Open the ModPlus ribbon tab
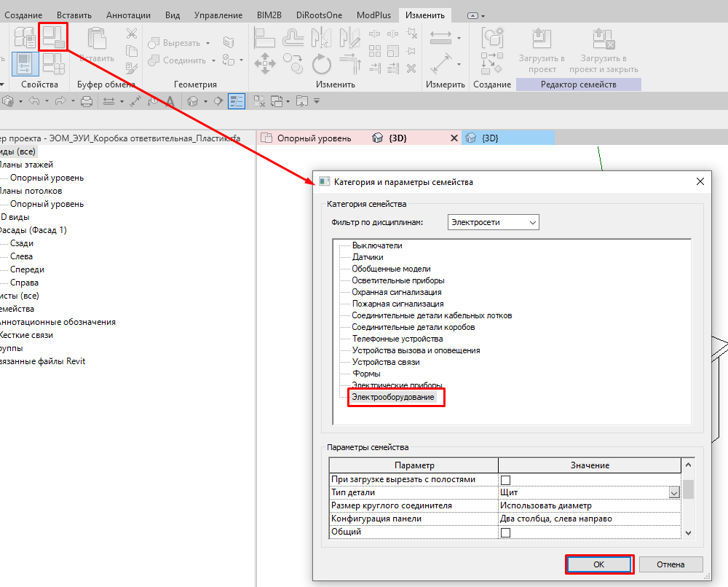The height and width of the screenshot is (587, 728). pos(373,15)
